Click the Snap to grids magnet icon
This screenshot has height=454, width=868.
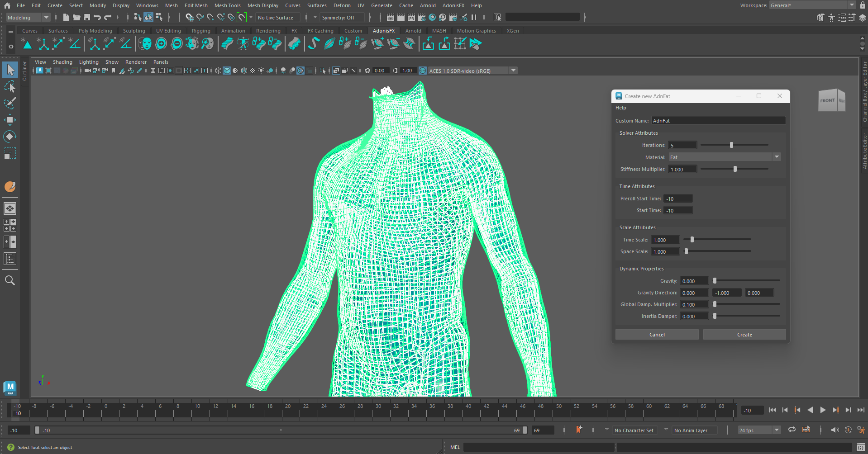189,17
